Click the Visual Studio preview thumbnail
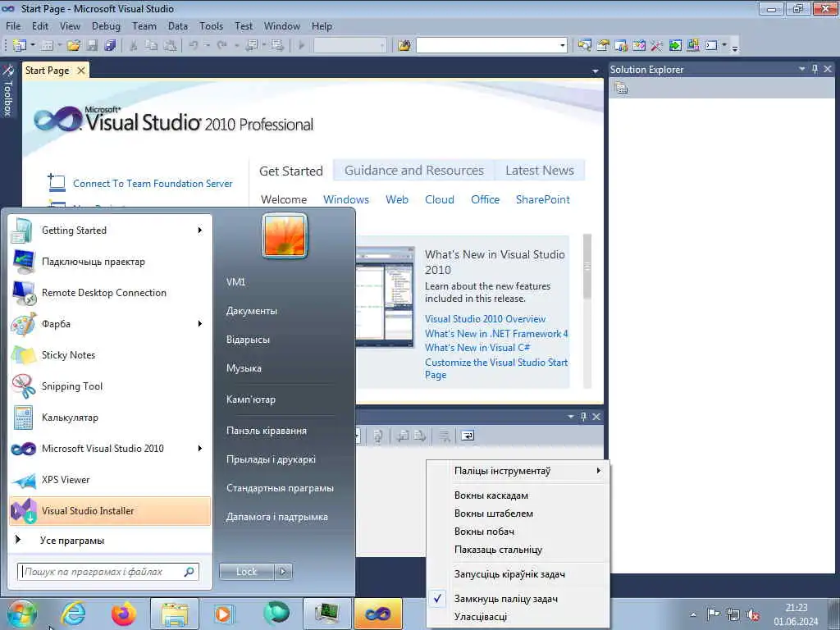Viewport: 840px width, 630px height. (x=386, y=297)
